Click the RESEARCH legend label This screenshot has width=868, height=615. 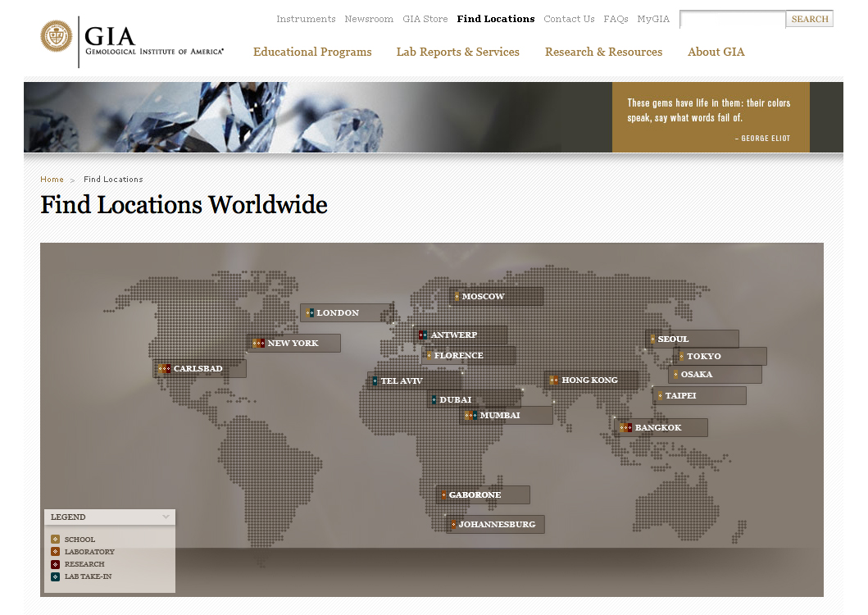click(x=84, y=564)
